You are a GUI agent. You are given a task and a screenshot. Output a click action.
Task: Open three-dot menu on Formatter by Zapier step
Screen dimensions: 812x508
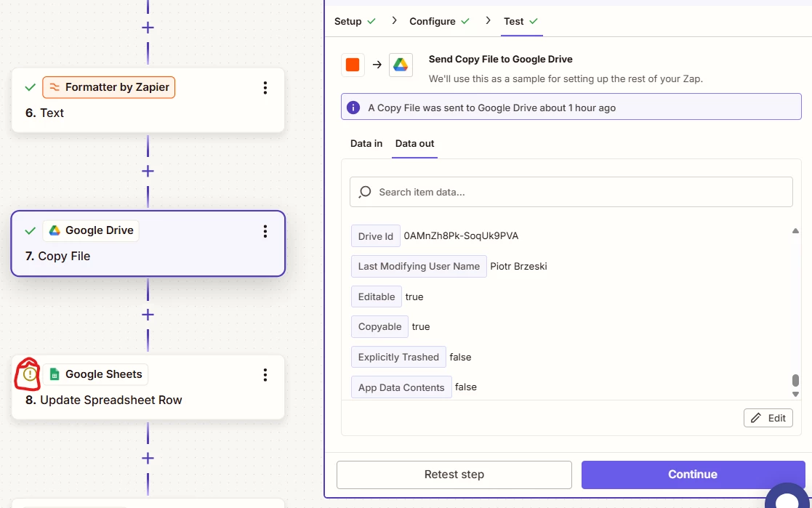pos(265,87)
